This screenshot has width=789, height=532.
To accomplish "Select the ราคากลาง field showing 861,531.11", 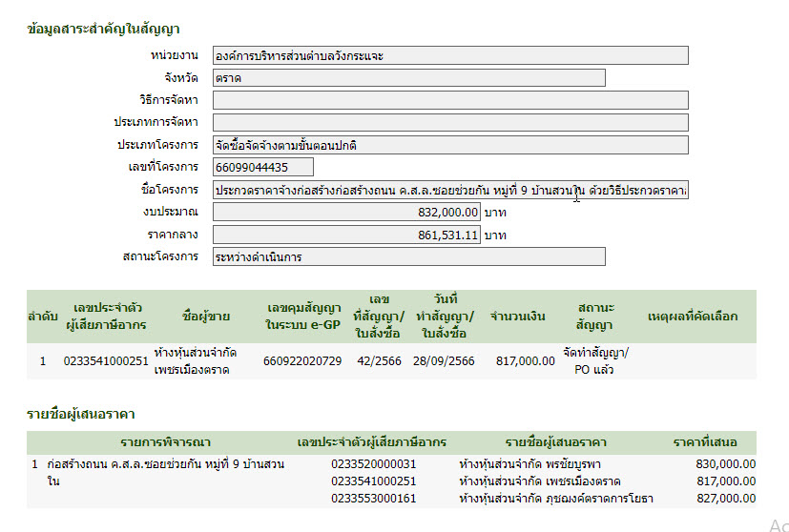I will pyautogui.click(x=346, y=235).
